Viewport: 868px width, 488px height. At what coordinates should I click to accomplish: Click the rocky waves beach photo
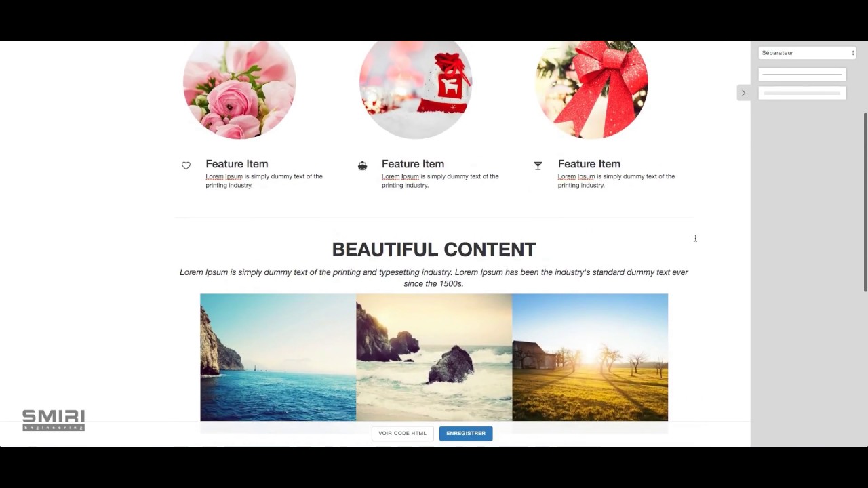click(434, 357)
